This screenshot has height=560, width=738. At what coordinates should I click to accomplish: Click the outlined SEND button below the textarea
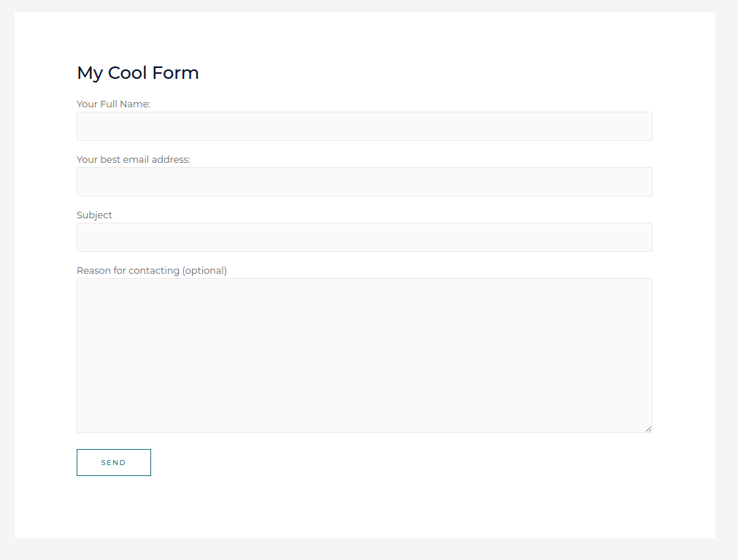coord(113,462)
